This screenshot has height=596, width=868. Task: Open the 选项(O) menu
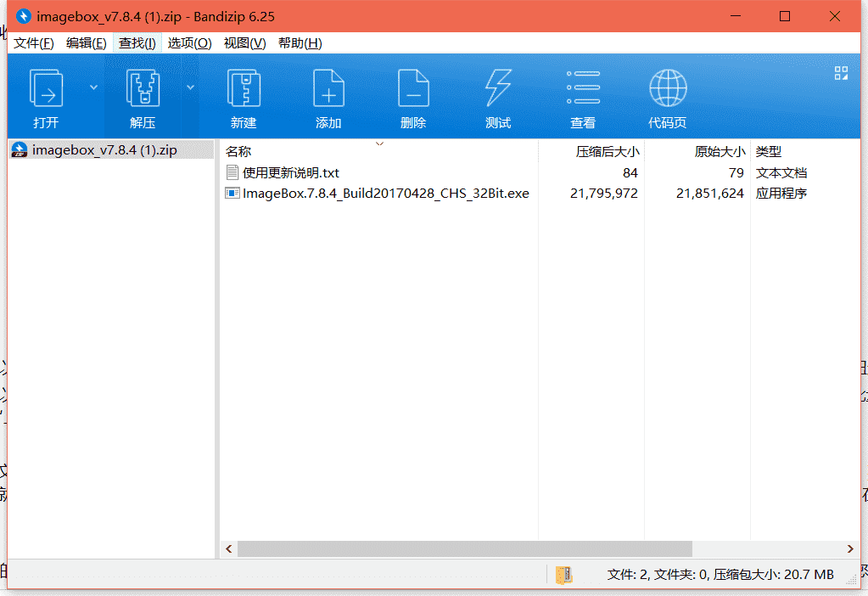[x=190, y=43]
